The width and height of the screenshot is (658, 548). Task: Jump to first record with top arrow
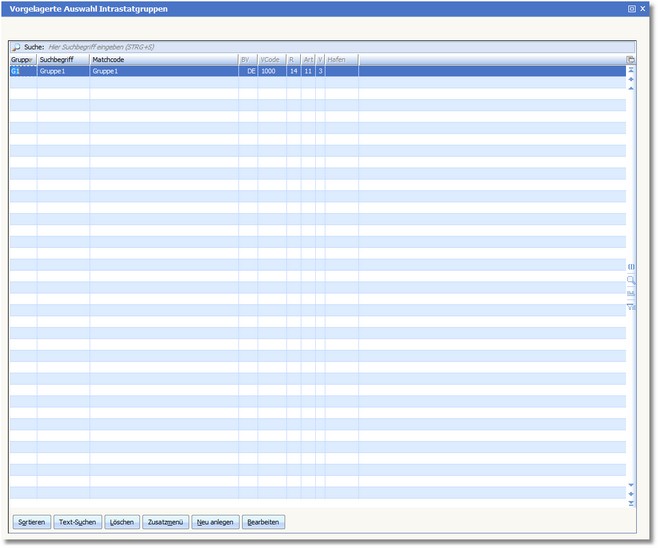[x=631, y=70]
